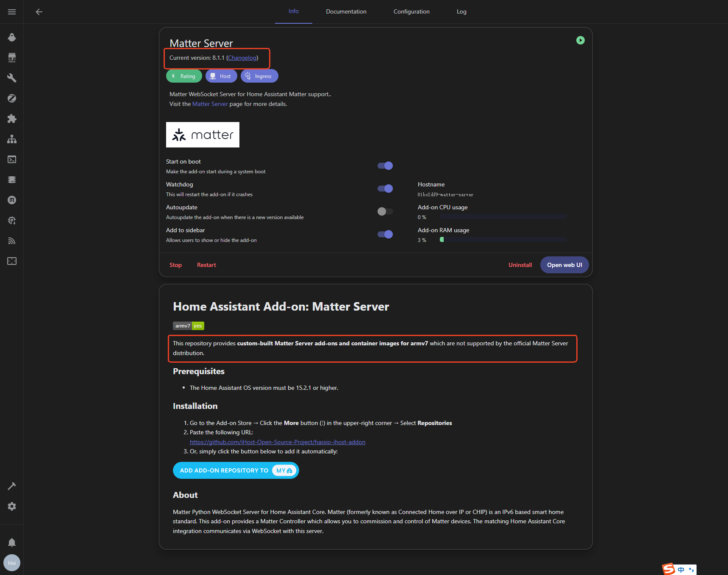Click 'Current version: 8.1.1' text
The width and height of the screenshot is (728, 575).
coord(197,58)
